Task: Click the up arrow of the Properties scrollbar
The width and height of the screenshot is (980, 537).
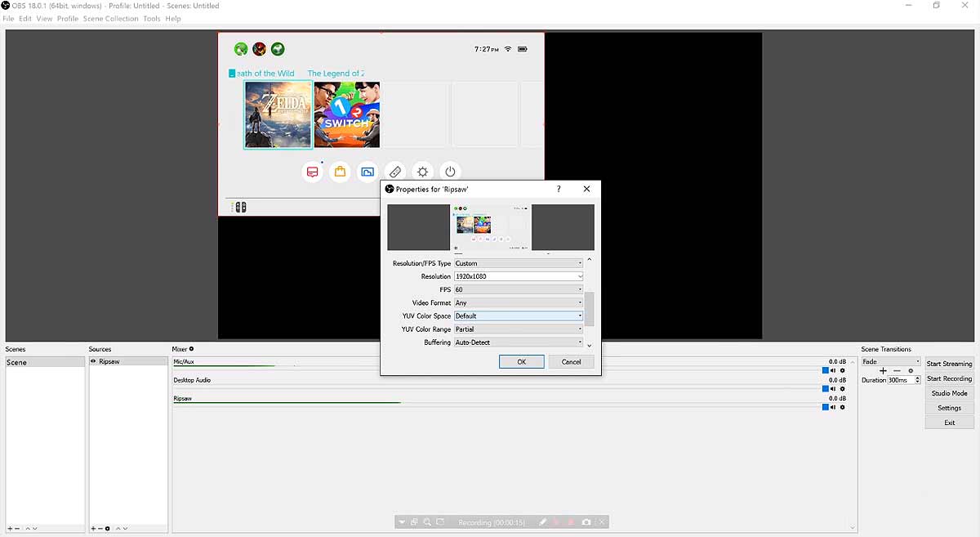Action: pyautogui.click(x=590, y=260)
